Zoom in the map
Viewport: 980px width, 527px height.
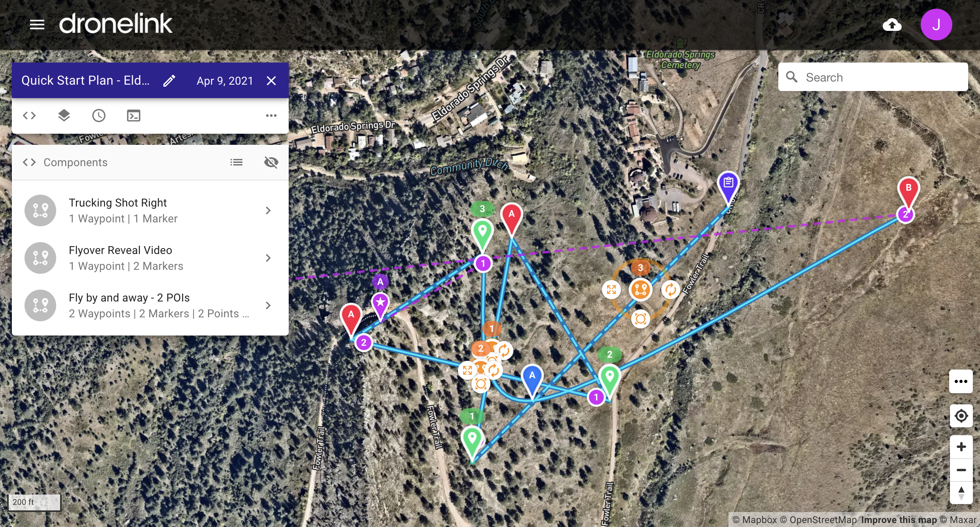(961, 447)
